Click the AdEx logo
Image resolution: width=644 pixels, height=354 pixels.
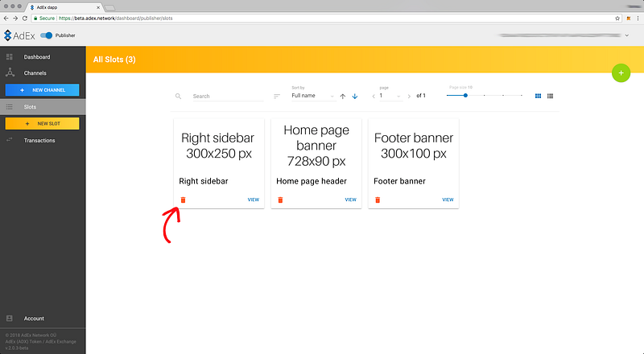click(x=19, y=35)
